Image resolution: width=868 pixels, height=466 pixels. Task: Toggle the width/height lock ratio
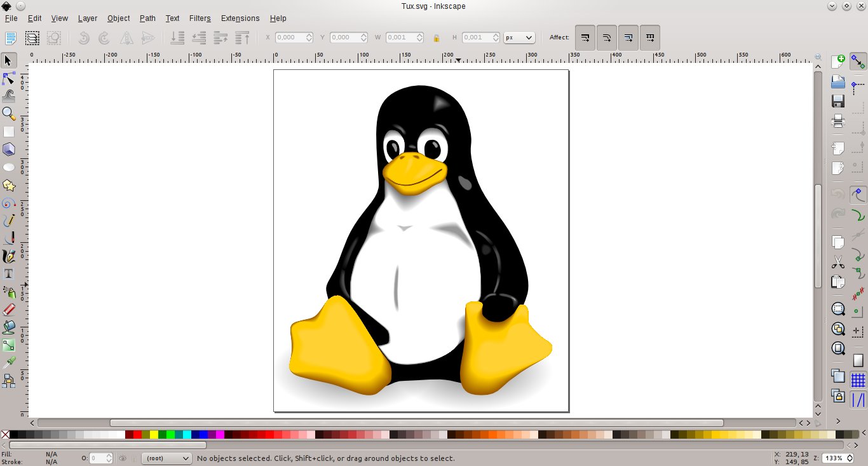[x=436, y=38]
